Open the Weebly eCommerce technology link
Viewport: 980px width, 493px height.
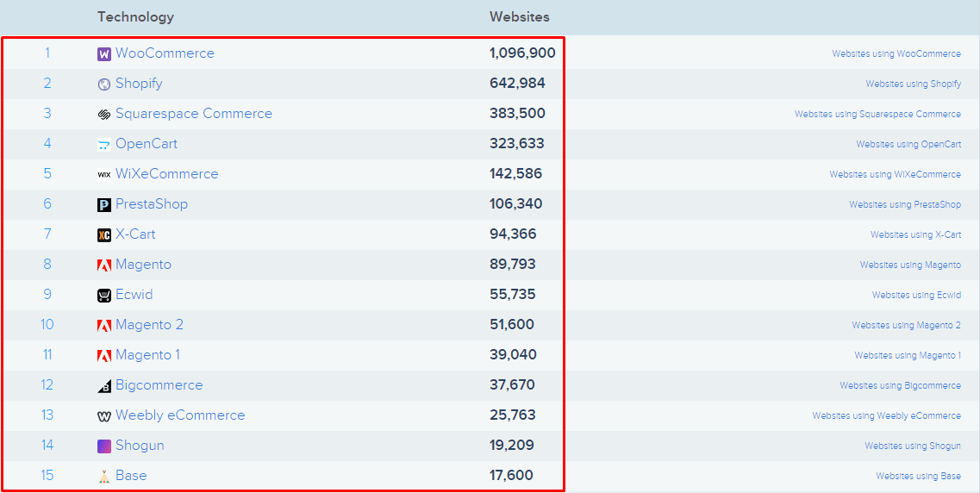pos(180,415)
